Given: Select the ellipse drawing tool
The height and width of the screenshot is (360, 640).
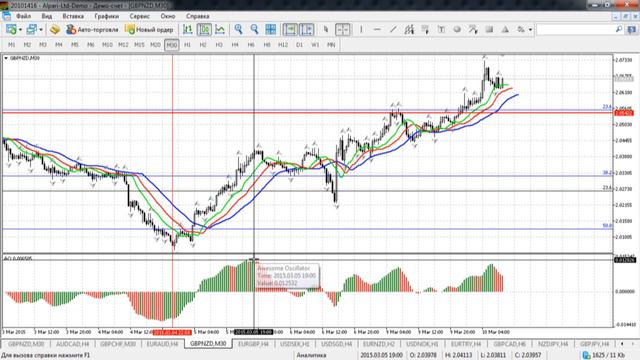Looking at the screenshot, I should [457, 29].
